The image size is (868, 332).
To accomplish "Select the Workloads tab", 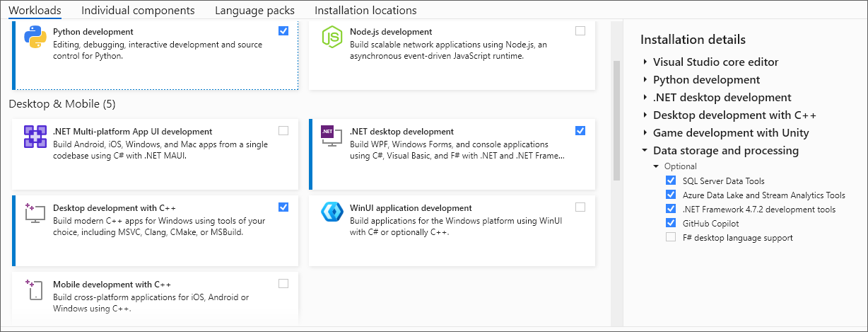I will pyautogui.click(x=35, y=10).
